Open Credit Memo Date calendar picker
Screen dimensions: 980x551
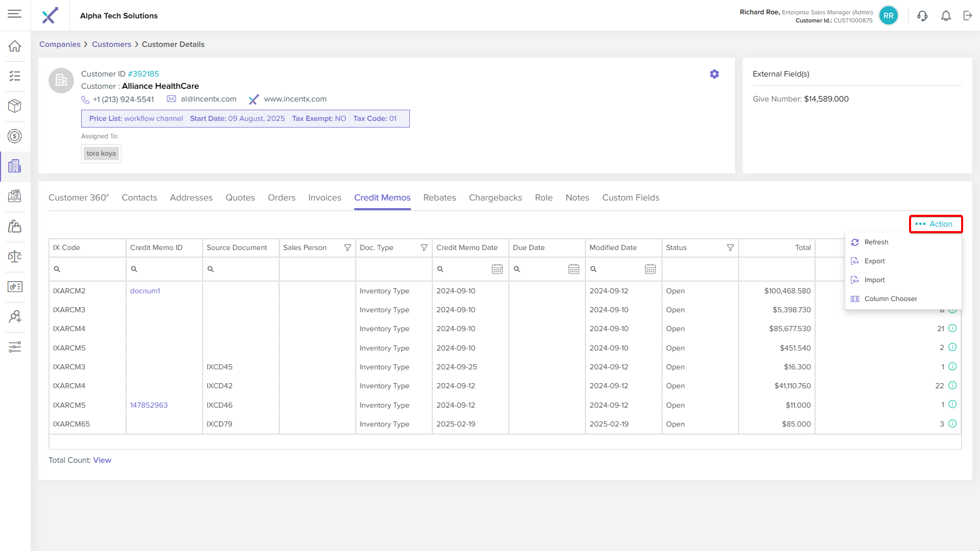497,269
